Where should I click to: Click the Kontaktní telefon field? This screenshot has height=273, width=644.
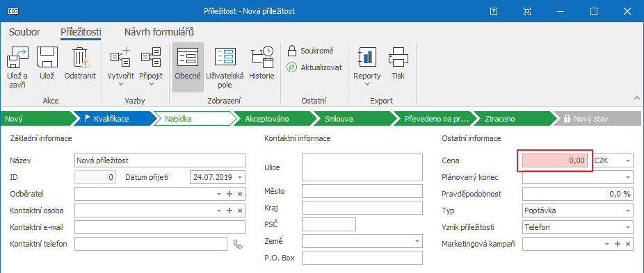[151, 244]
